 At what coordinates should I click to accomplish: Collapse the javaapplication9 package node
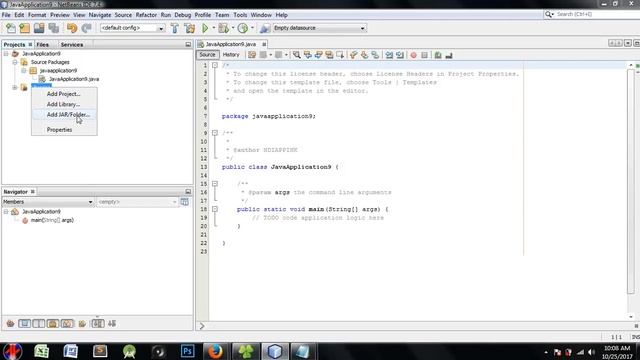click(24, 71)
